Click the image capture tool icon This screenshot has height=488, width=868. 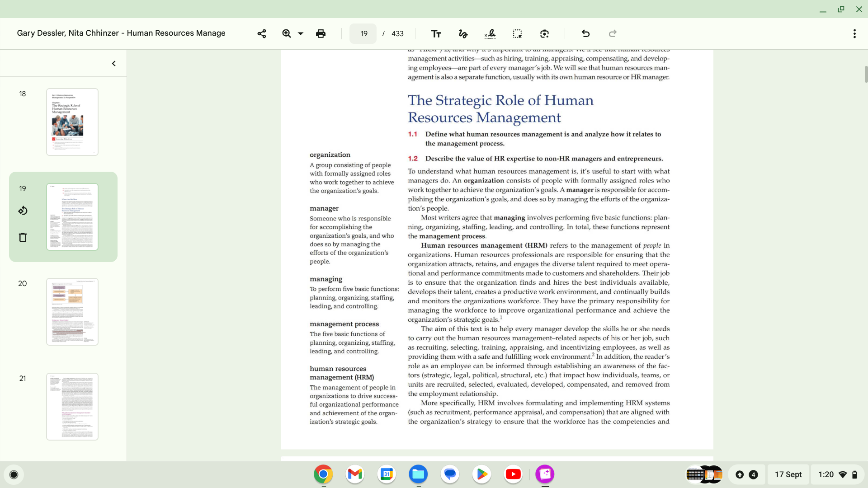point(544,33)
